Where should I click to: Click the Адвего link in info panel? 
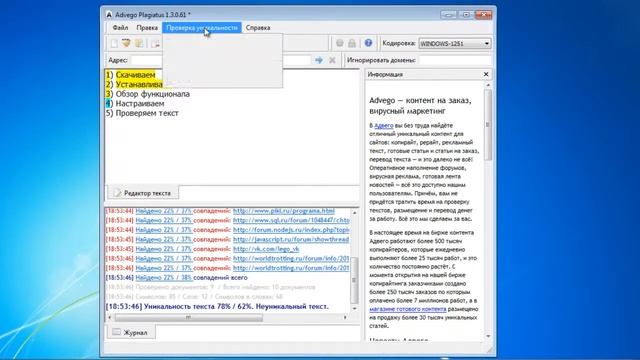[384, 125]
